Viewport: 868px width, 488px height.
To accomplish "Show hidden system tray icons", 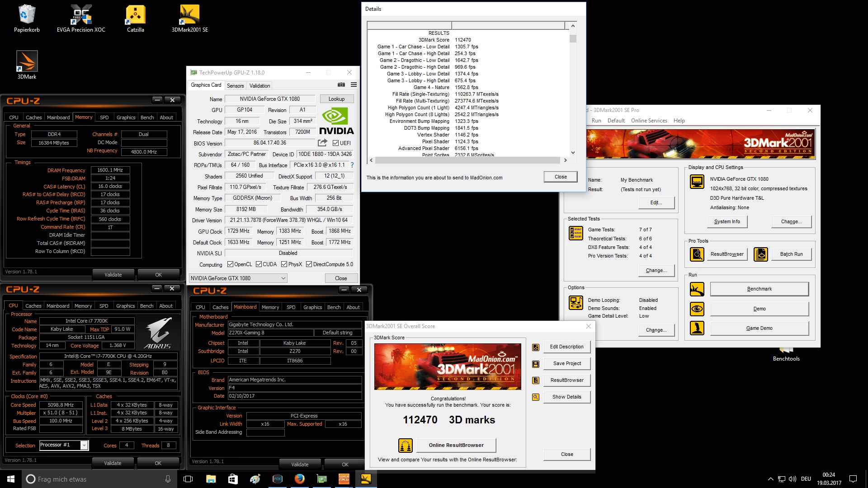I will coord(770,479).
